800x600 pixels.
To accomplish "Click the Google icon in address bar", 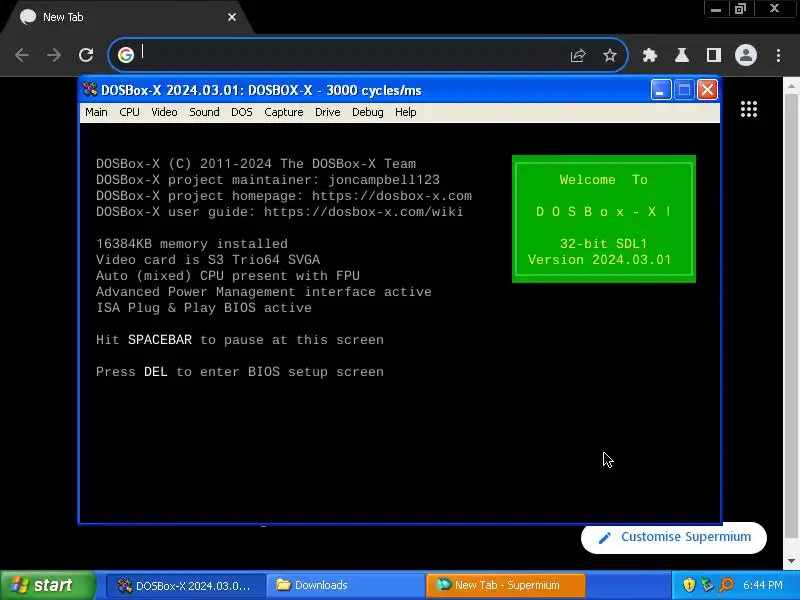I will (x=126, y=55).
